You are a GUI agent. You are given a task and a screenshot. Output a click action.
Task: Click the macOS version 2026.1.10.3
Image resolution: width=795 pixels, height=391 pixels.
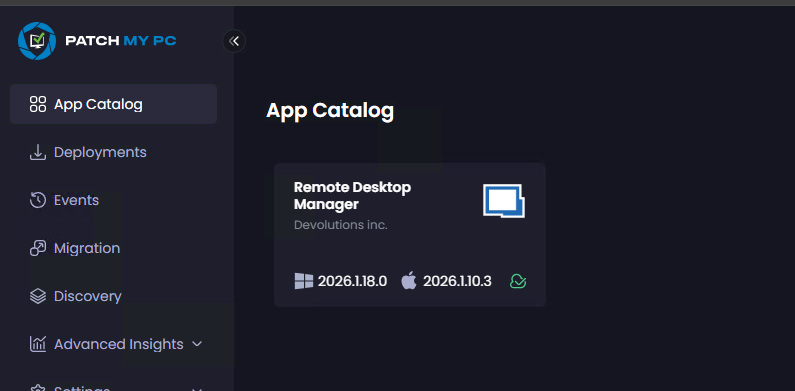coord(457,281)
